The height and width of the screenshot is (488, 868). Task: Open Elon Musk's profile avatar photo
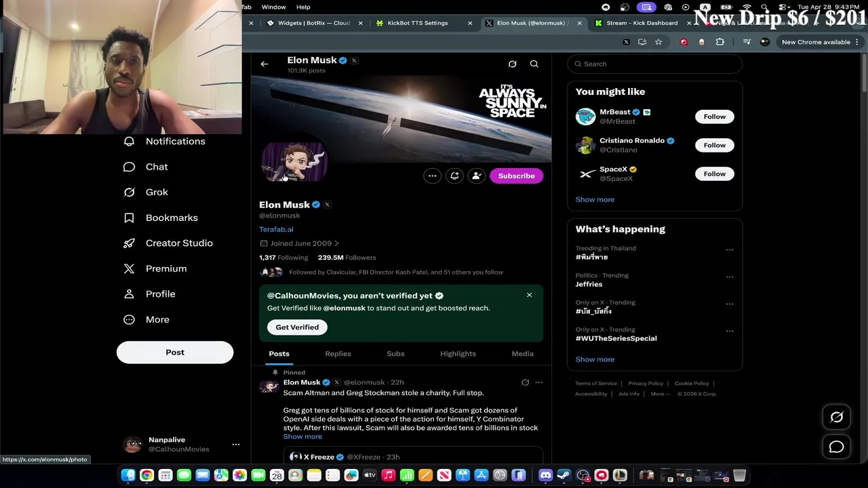(x=294, y=163)
